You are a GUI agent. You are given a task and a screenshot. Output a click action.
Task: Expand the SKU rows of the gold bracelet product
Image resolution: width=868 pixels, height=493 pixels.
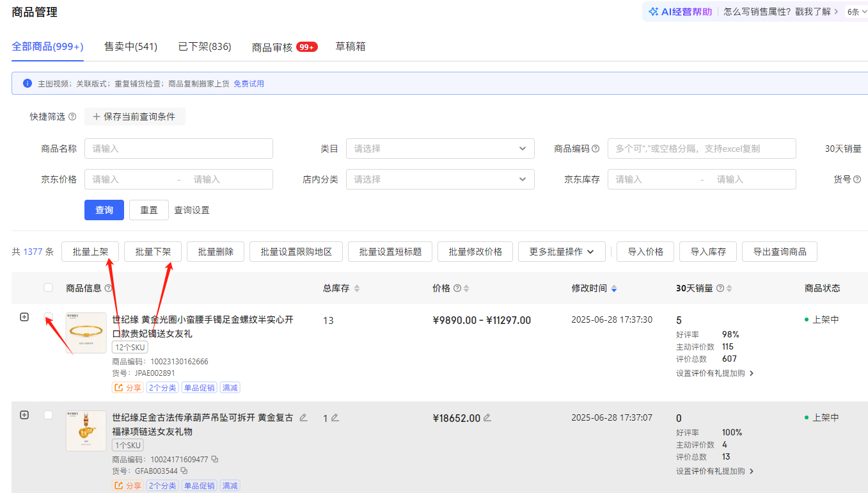24,317
